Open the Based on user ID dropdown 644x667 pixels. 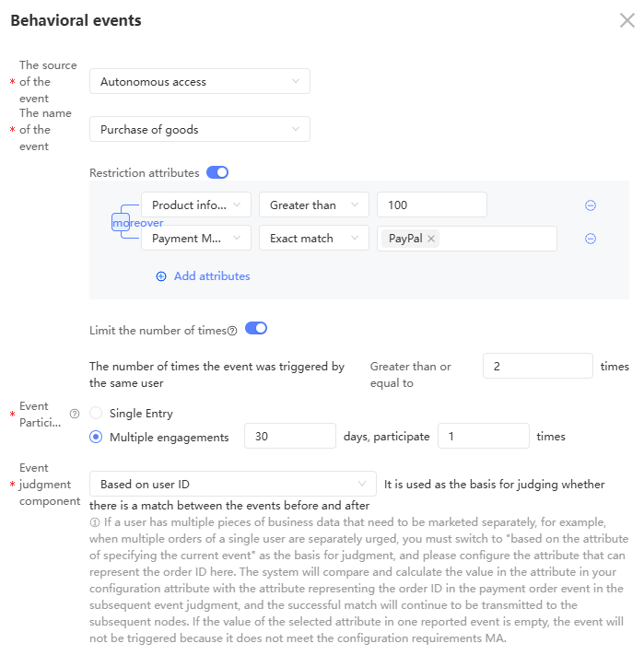pos(233,484)
